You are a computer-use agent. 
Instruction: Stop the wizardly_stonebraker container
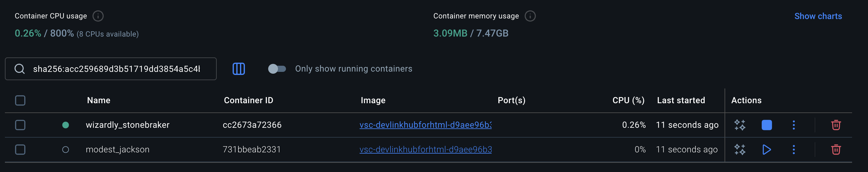point(767,125)
